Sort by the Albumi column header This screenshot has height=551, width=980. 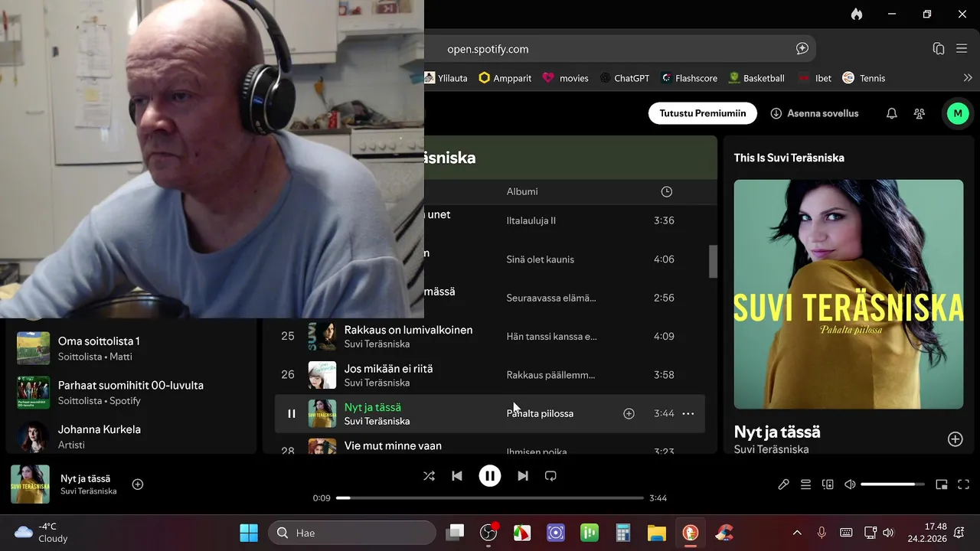[x=522, y=191]
